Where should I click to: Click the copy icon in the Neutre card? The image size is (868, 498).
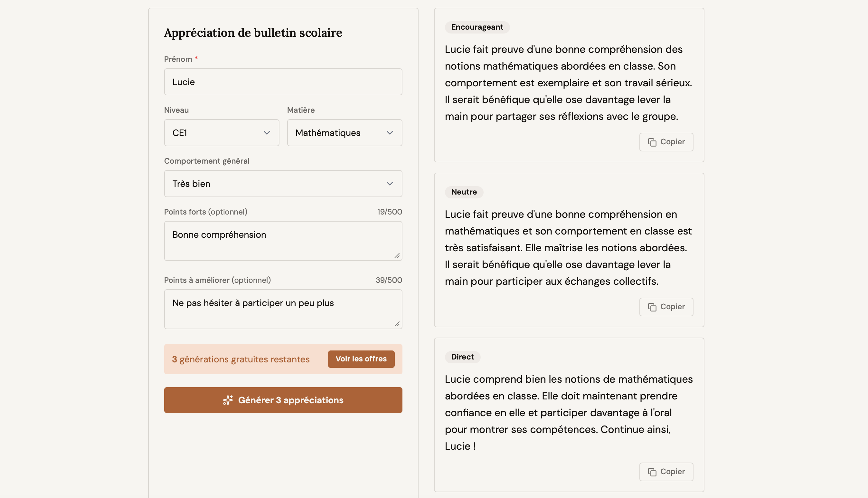[x=652, y=307]
